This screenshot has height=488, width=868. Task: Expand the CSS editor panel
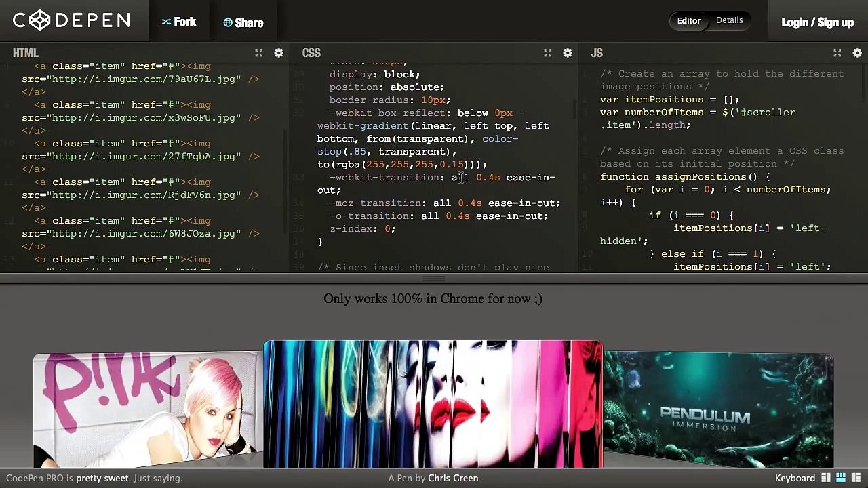click(x=547, y=53)
